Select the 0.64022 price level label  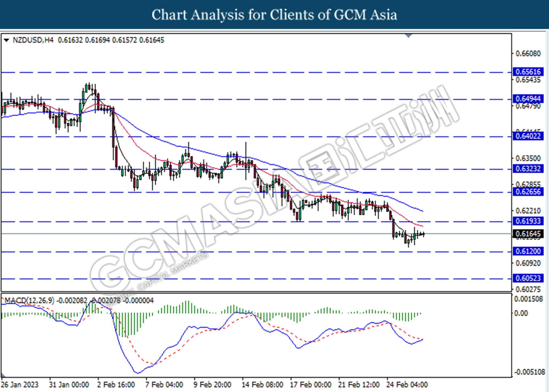click(528, 136)
